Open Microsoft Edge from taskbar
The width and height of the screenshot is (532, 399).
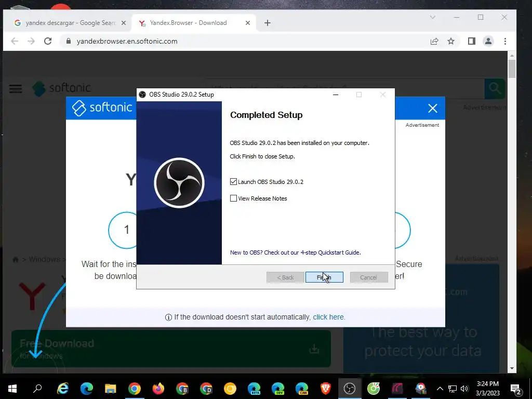tap(87, 388)
